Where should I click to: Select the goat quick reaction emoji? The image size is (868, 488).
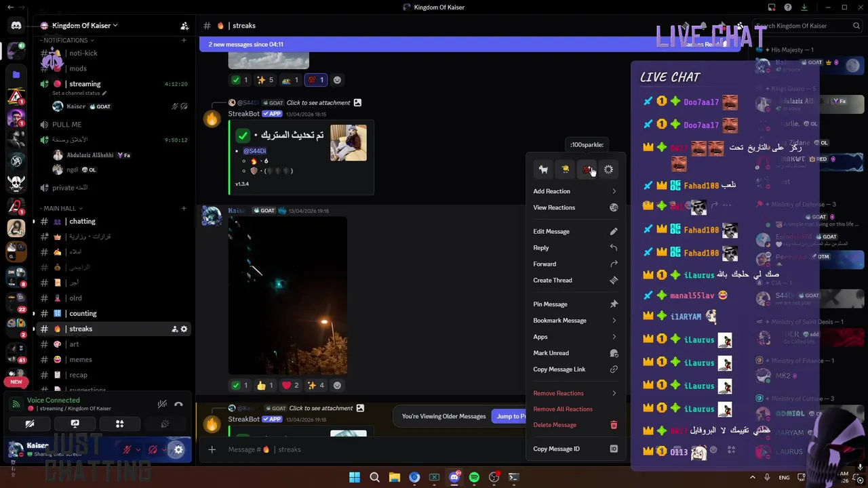tap(543, 169)
